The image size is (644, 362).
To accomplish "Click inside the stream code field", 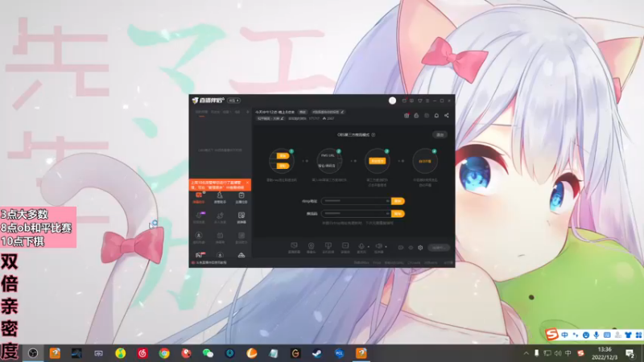I will point(356,213).
